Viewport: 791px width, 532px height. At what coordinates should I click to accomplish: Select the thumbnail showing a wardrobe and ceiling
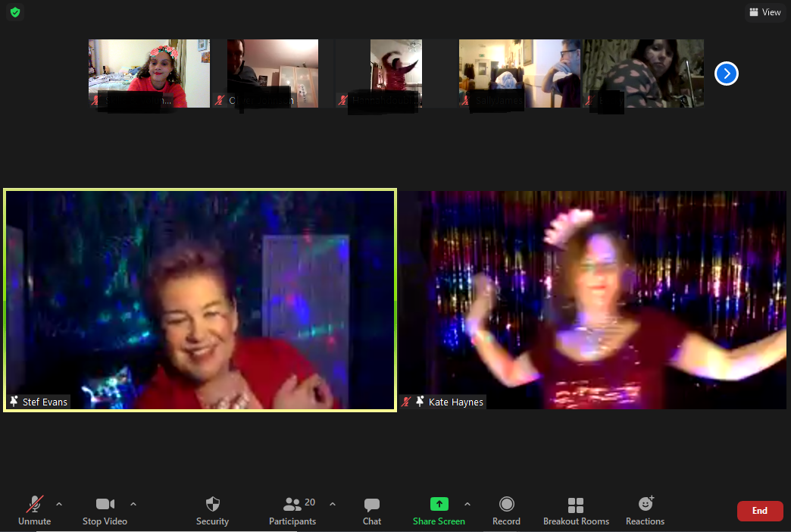pos(273,74)
